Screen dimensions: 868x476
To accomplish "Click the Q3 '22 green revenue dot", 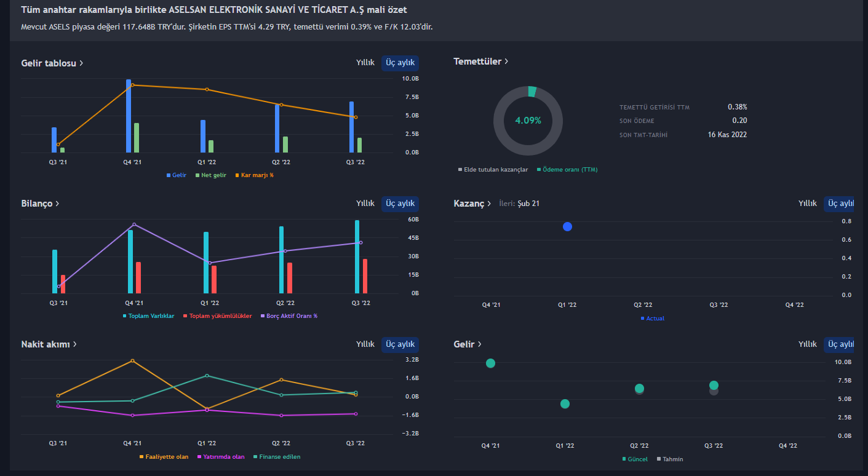I will 714,386.
